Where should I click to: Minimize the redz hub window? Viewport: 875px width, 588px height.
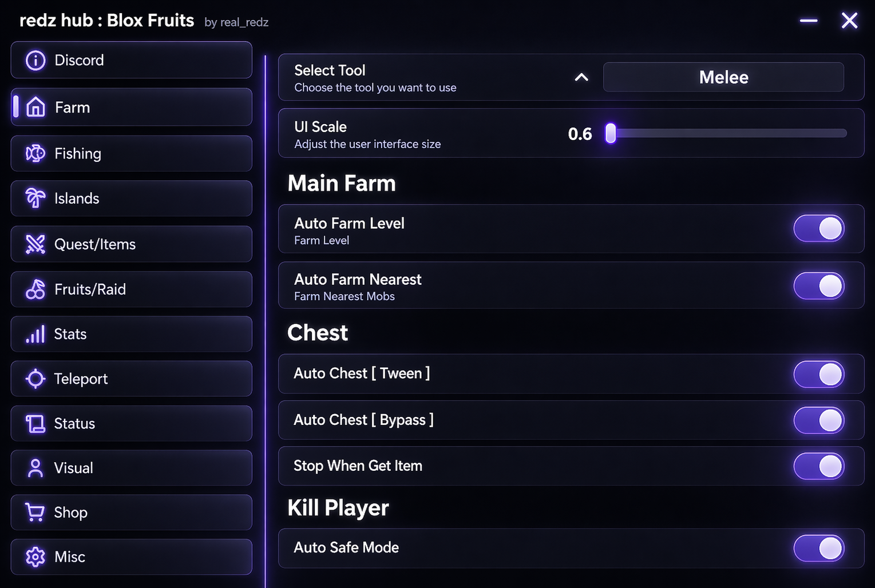point(809,21)
